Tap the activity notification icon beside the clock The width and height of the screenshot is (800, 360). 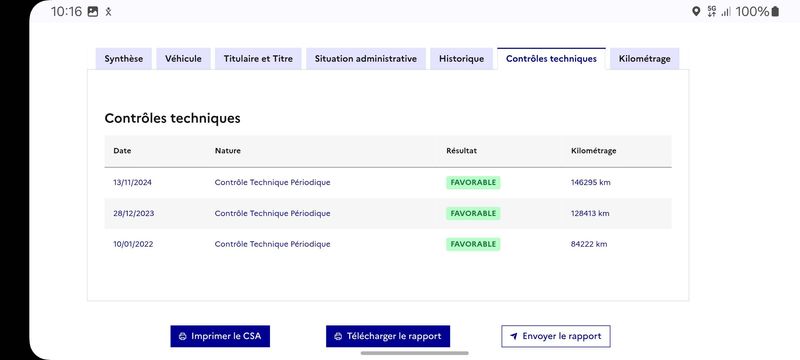click(x=108, y=12)
